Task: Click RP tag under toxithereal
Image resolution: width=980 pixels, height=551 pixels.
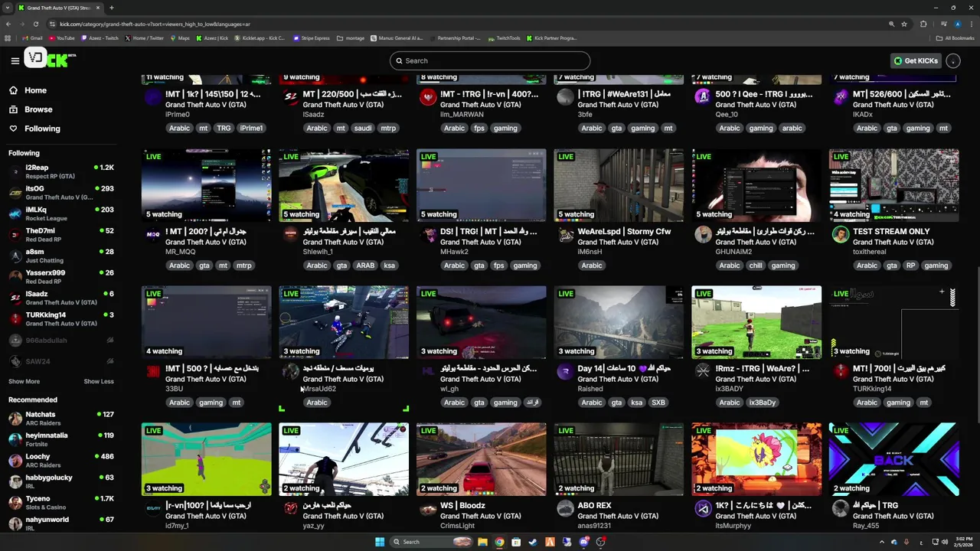Action: pos(910,266)
